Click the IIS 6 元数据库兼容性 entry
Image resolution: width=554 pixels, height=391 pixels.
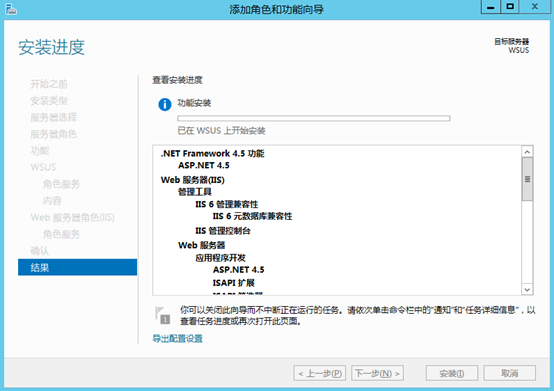click(252, 216)
